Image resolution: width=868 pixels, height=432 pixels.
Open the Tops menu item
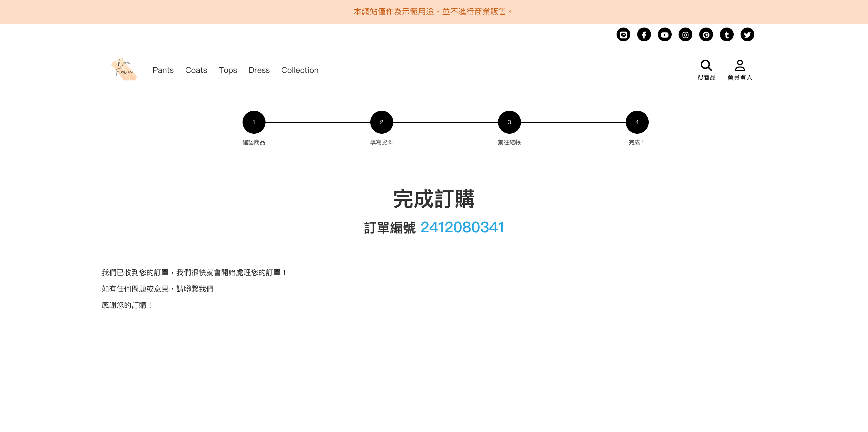[228, 70]
